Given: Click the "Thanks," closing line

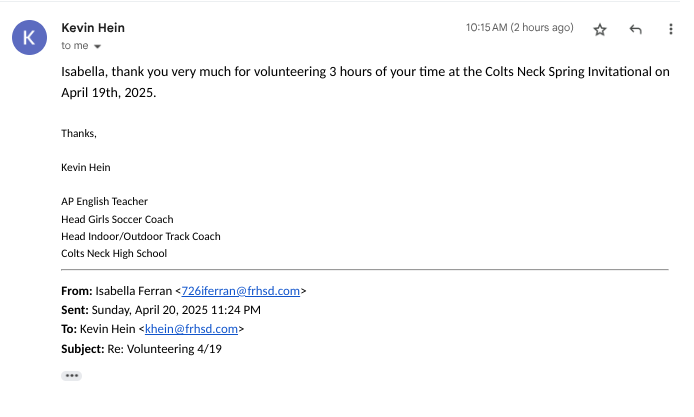Looking at the screenshot, I should click(x=79, y=133).
